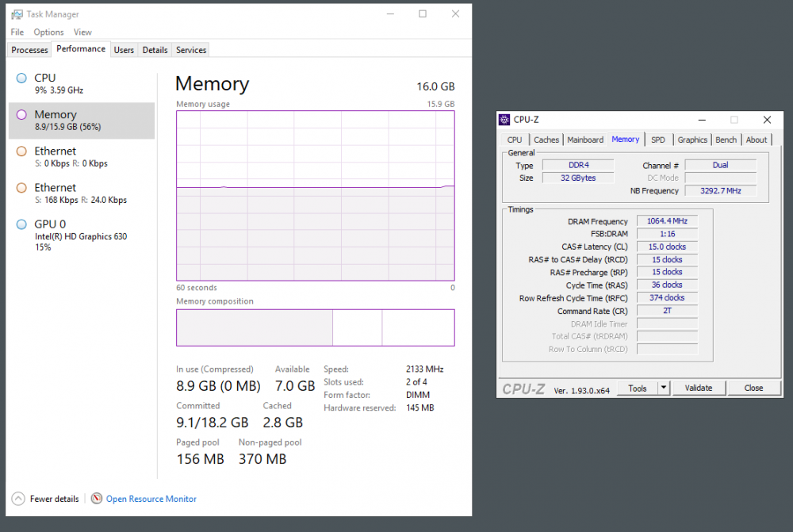This screenshot has width=793, height=532.
Task: Click the Non-paged pool 370 MB value
Action: click(262, 459)
